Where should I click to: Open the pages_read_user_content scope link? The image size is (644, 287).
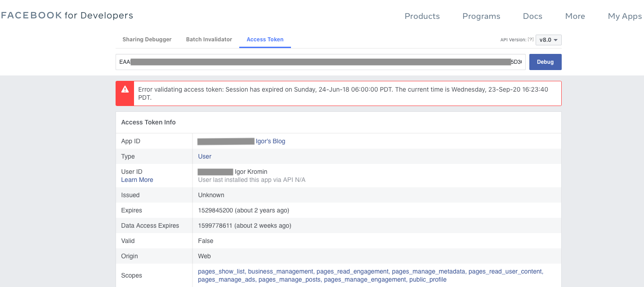[505, 271]
